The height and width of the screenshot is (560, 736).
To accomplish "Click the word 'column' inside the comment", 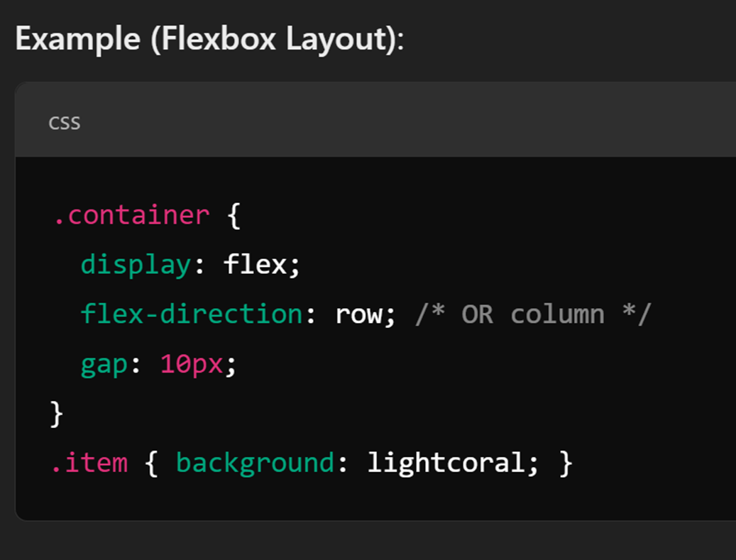I will [556, 314].
